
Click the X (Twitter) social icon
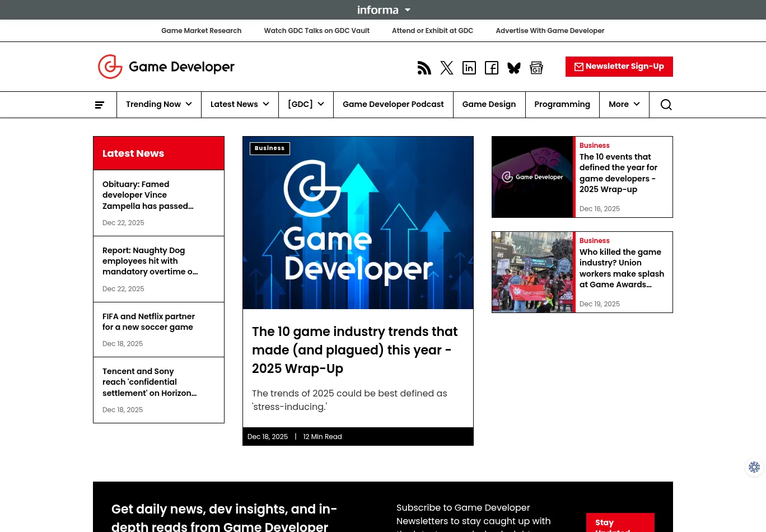(x=447, y=67)
